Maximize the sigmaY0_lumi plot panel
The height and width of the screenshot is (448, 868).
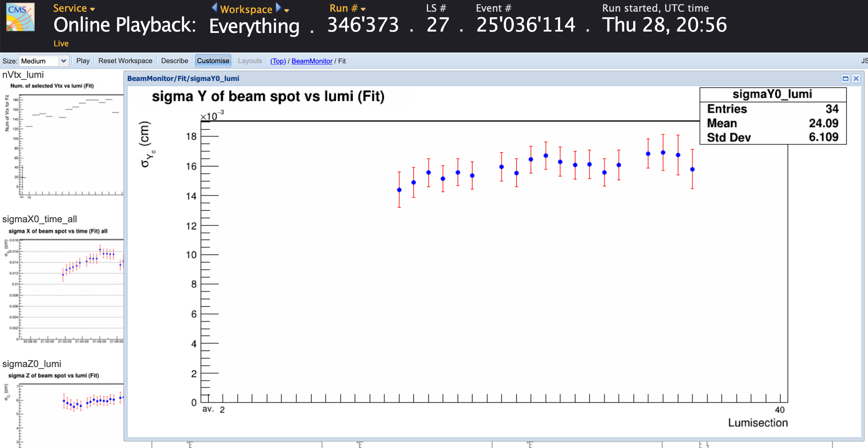point(845,79)
